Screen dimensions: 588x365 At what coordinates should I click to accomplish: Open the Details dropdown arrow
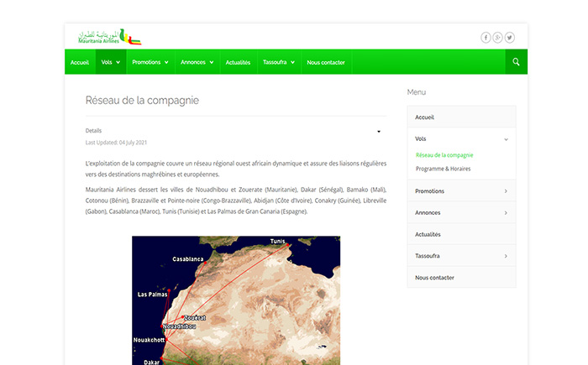(x=379, y=132)
